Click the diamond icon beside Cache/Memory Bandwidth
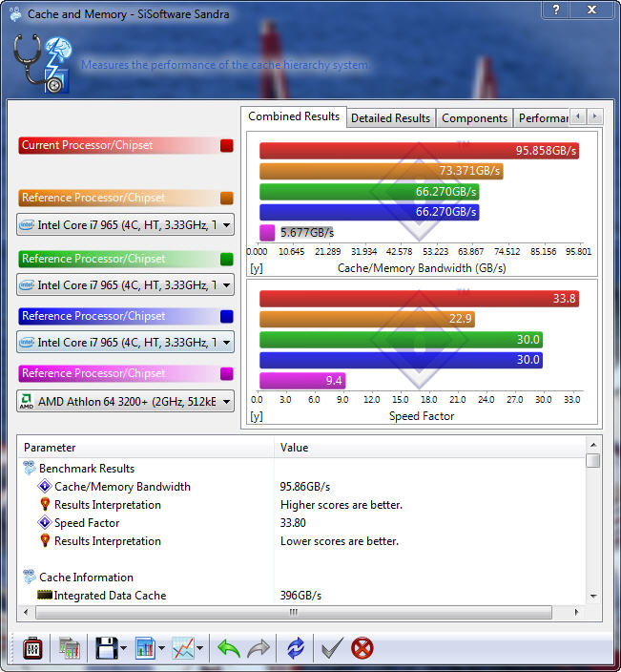The width and height of the screenshot is (621, 672). click(45, 486)
